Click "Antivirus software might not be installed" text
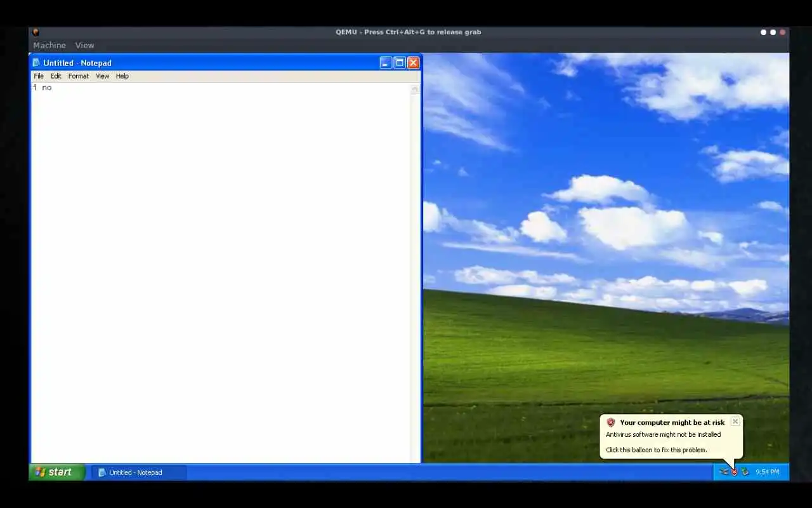This screenshot has height=508, width=812. coord(664,434)
